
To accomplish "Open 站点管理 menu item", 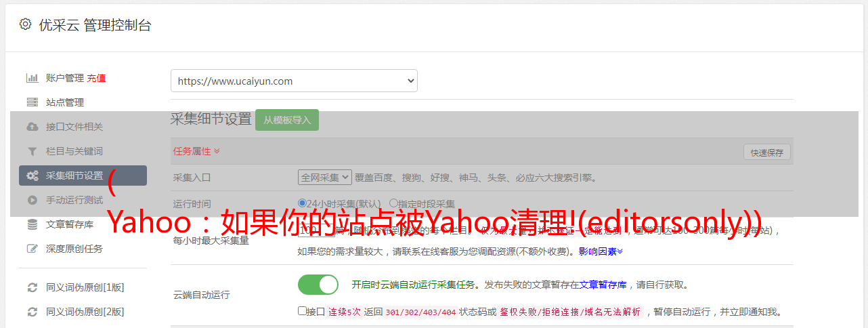I will (65, 102).
